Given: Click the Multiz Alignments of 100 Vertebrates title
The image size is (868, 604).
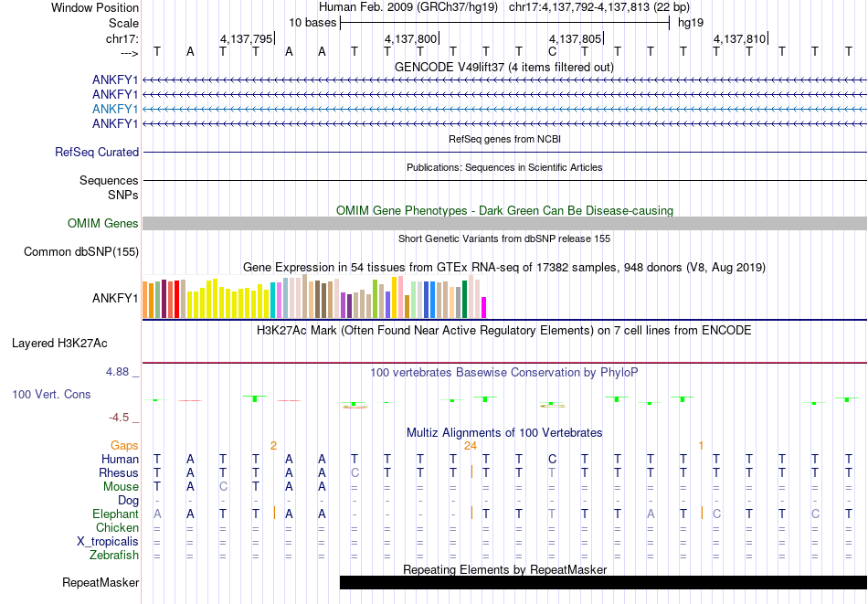Looking at the screenshot, I should (504, 432).
